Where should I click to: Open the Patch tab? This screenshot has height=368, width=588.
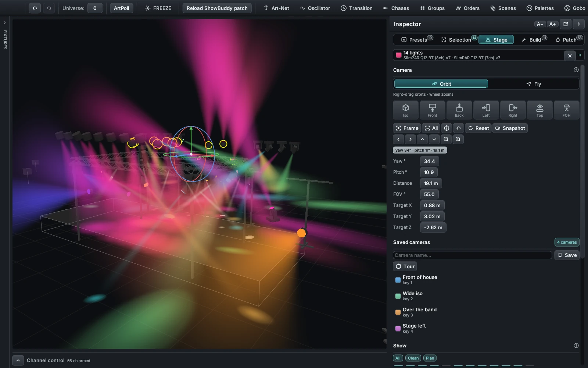[x=569, y=40]
